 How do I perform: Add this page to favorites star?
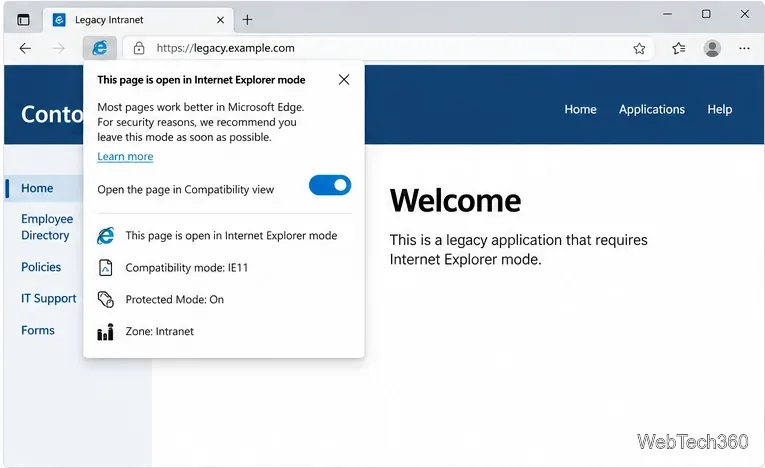[639, 48]
